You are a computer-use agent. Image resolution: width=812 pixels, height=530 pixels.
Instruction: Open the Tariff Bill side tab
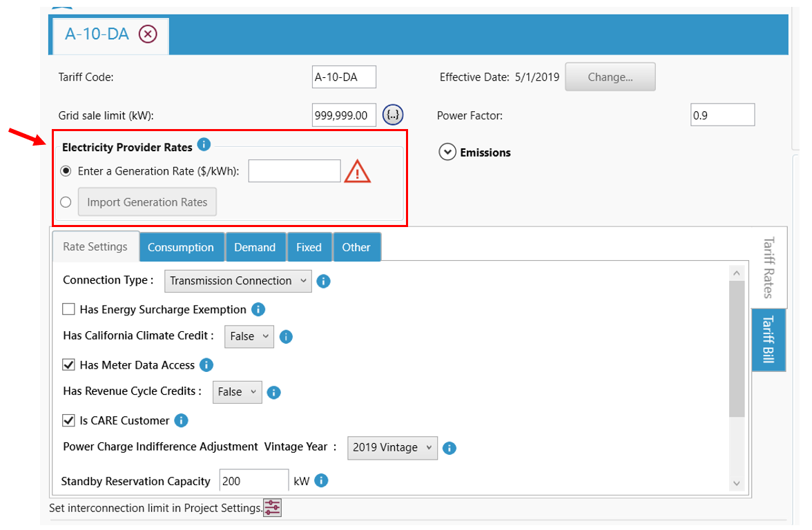[768, 339]
